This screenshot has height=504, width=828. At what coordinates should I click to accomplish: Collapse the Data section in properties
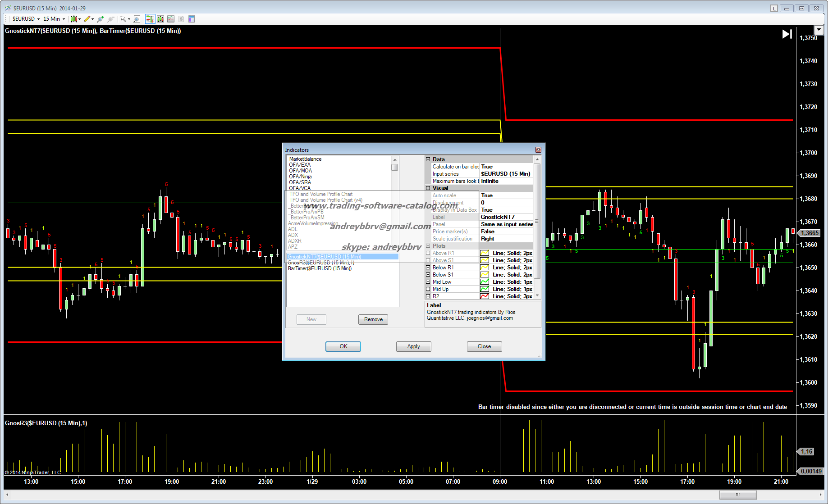(x=428, y=159)
